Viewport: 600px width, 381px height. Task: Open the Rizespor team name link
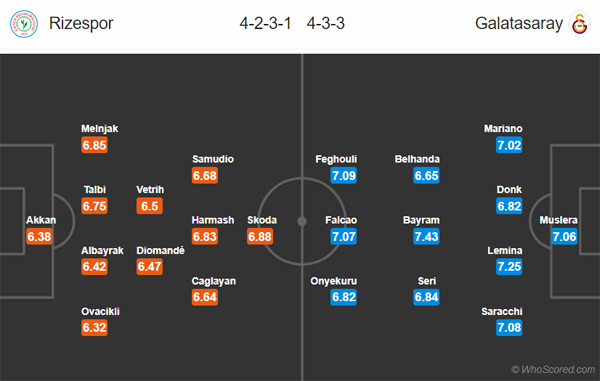coord(81,23)
